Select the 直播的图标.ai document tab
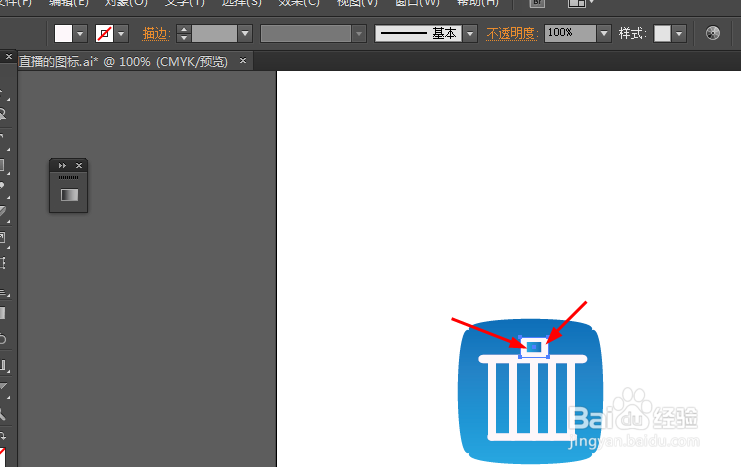741x467 pixels. [x=124, y=61]
